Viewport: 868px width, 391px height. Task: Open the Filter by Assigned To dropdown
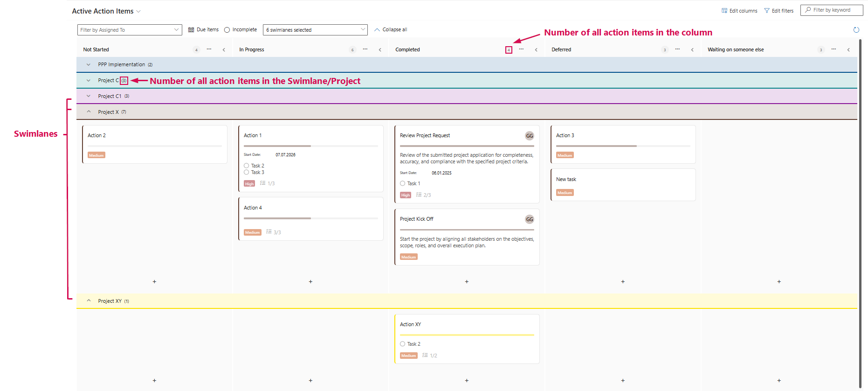tap(130, 30)
